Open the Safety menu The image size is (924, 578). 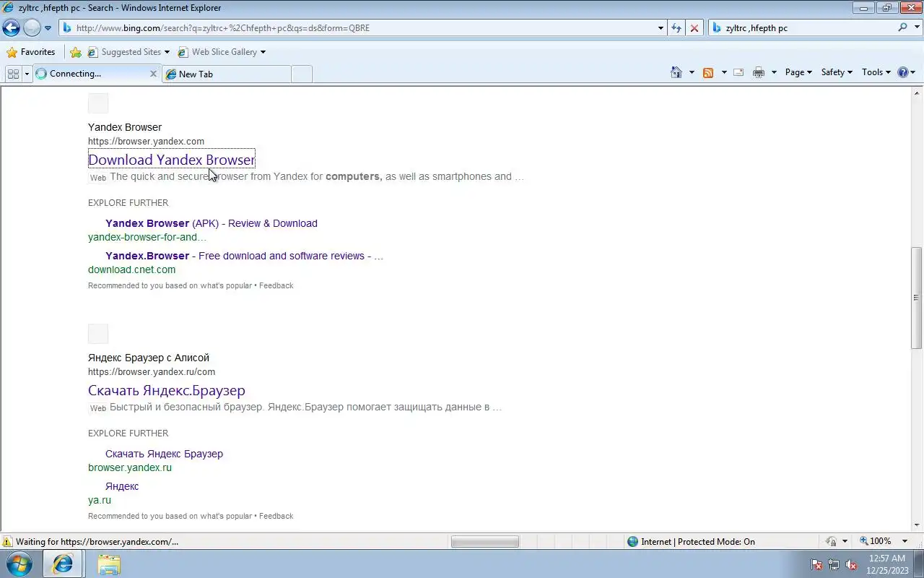coord(837,72)
